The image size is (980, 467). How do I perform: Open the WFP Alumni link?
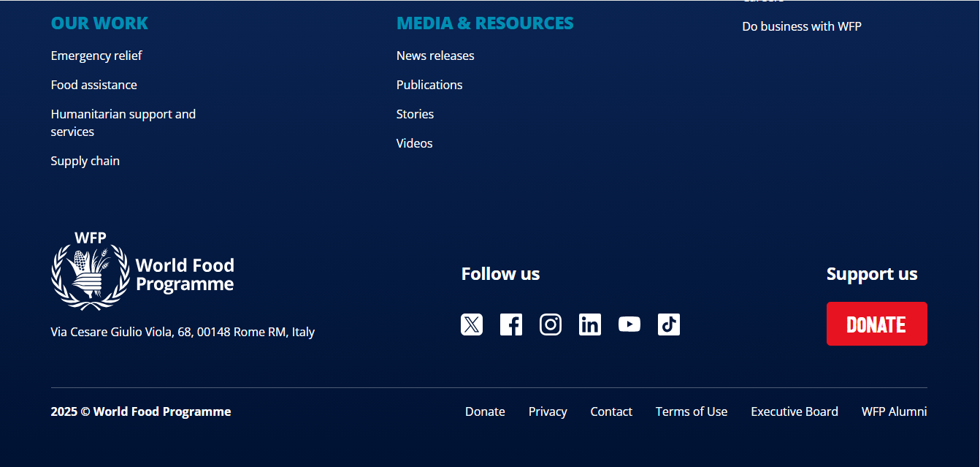pyautogui.click(x=894, y=411)
